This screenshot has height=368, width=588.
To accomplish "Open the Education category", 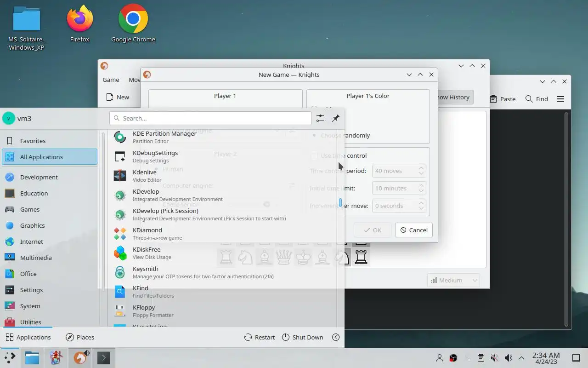I will tap(50, 193).
